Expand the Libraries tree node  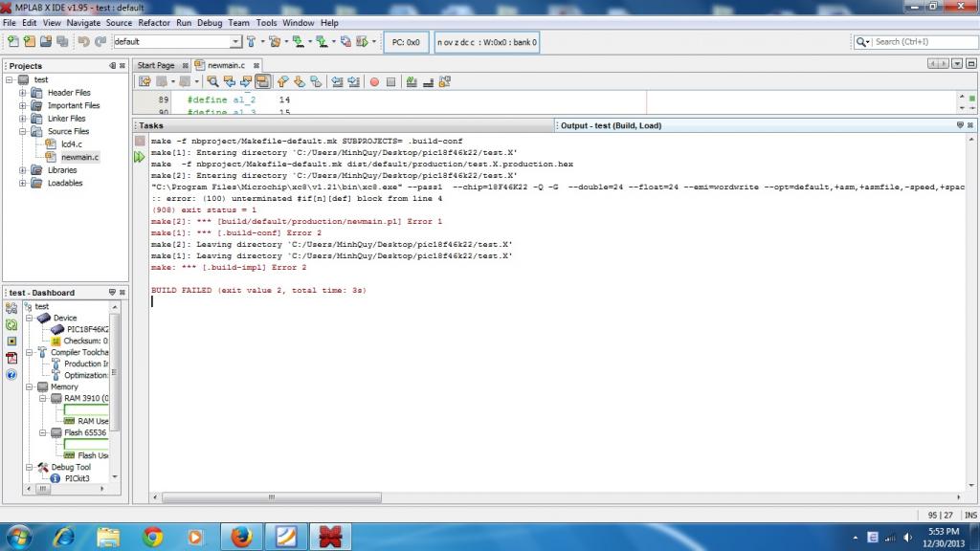[22, 170]
